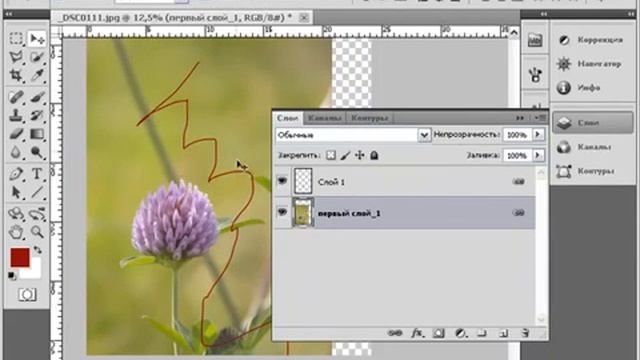This screenshot has width=640, height=360.
Task: Select the Pen tool
Action: (16, 174)
